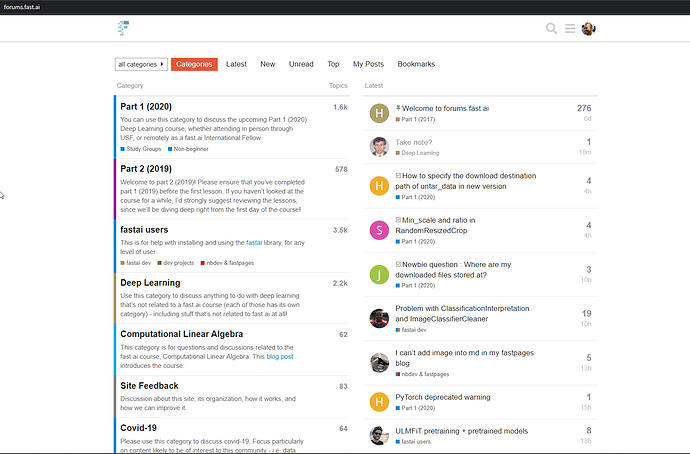Expand the all categories dropdown

click(x=141, y=64)
